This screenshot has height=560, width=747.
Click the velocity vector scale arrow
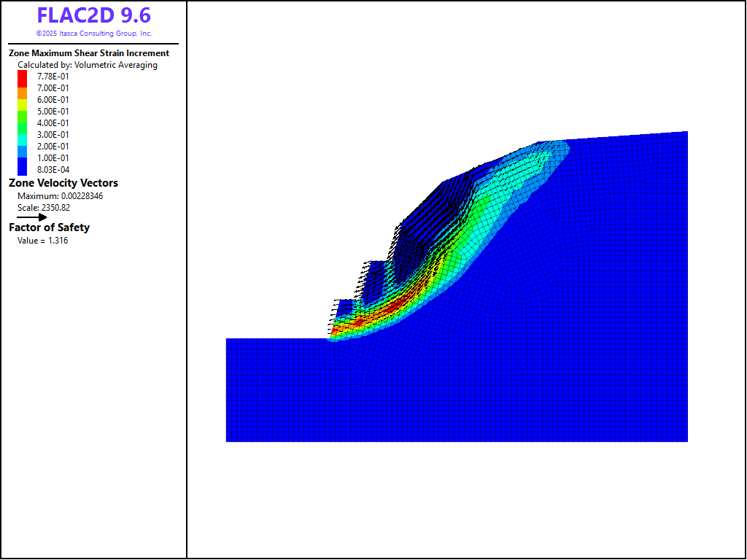31,217
